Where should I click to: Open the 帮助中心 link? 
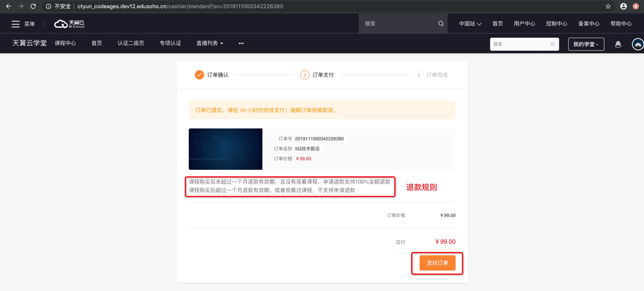pos(621,24)
